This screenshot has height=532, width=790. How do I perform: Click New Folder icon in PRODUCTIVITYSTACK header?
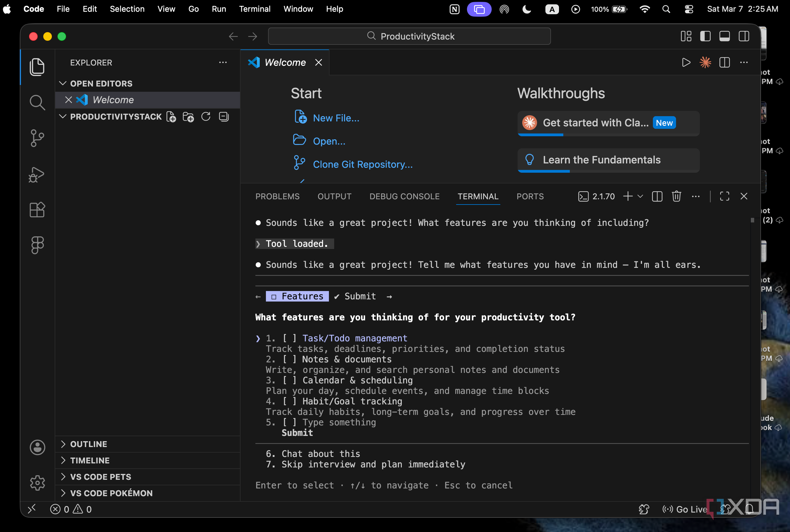pyautogui.click(x=188, y=117)
